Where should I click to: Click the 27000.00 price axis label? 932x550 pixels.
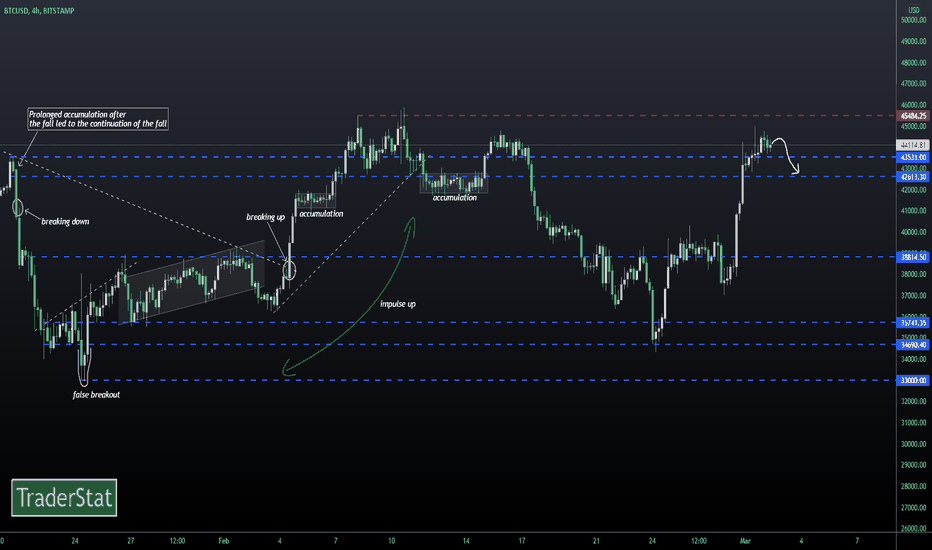(x=914, y=508)
